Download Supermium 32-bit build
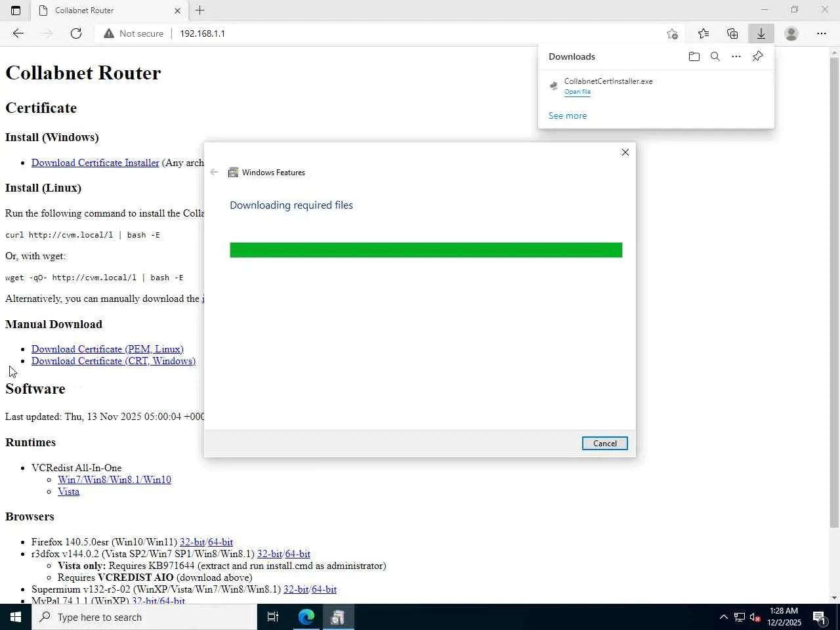Viewport: 840px width, 630px height. pyautogui.click(x=296, y=589)
